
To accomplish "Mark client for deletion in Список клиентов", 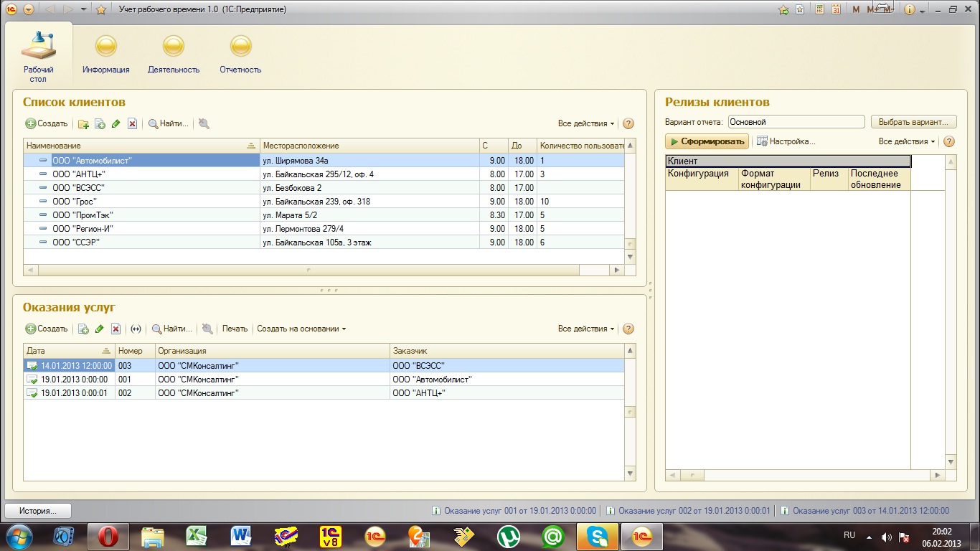I will point(132,123).
